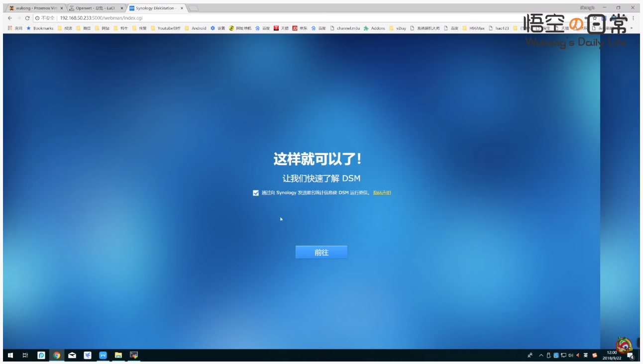
Task: Click the USB safely-remove tray icon
Action: pyautogui.click(x=549, y=355)
